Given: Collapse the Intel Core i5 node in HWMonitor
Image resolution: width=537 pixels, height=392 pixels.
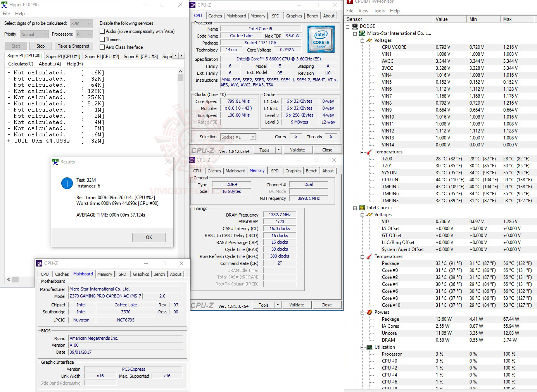Looking at the screenshot, I should coord(355,208).
